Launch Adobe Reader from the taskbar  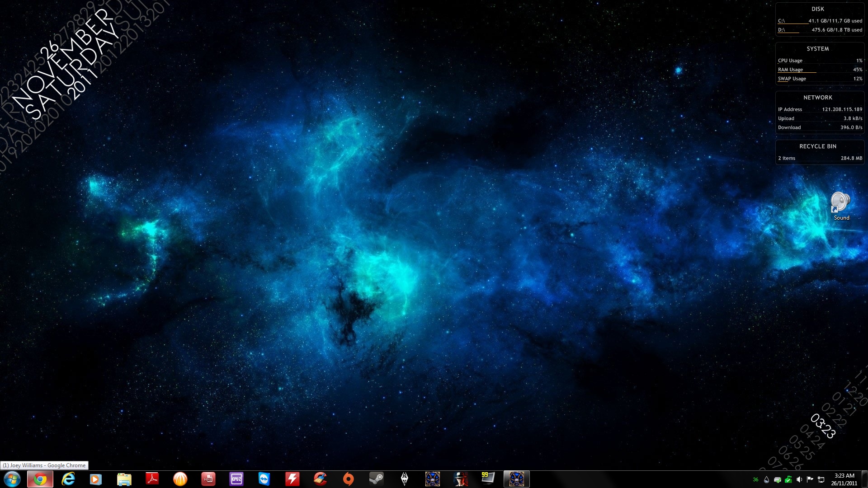click(152, 479)
